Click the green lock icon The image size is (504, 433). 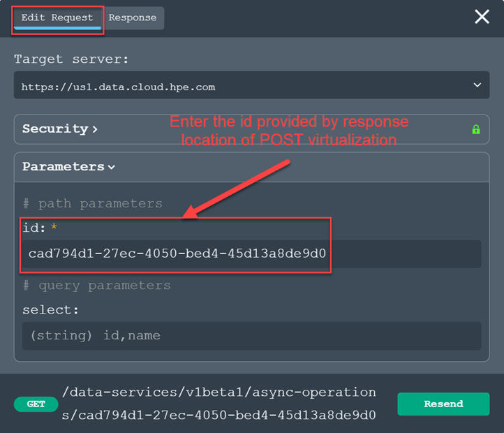(476, 129)
